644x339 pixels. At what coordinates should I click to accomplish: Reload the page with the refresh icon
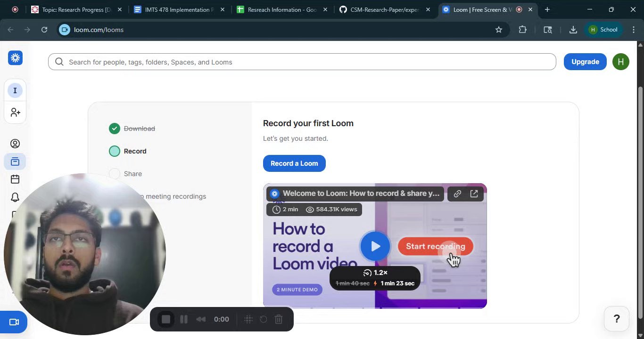[x=44, y=30]
